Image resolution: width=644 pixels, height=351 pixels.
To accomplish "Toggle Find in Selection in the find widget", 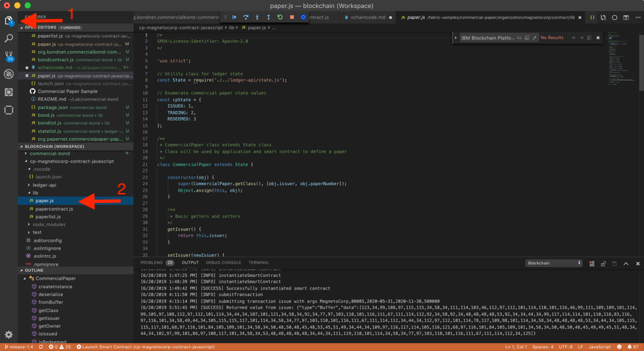I will tap(589, 38).
